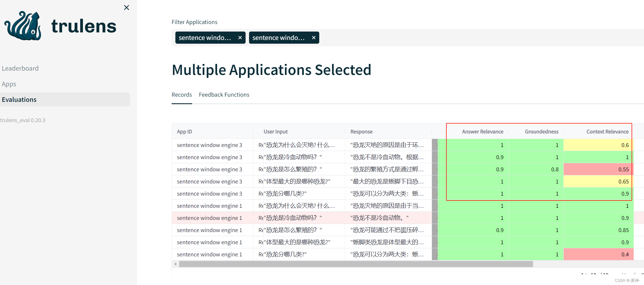The height and width of the screenshot is (285, 644).
Task: Sort by the Groundedness column header
Action: pyautogui.click(x=542, y=132)
